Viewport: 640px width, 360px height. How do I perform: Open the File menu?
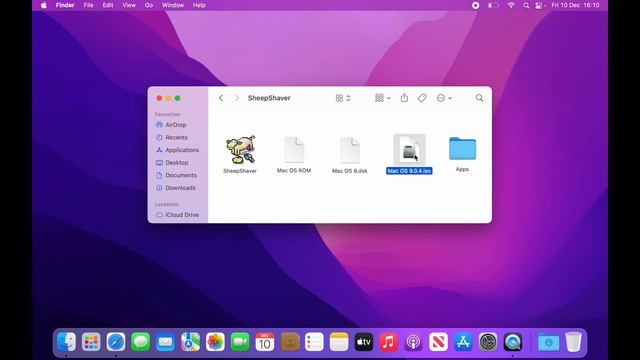point(88,5)
